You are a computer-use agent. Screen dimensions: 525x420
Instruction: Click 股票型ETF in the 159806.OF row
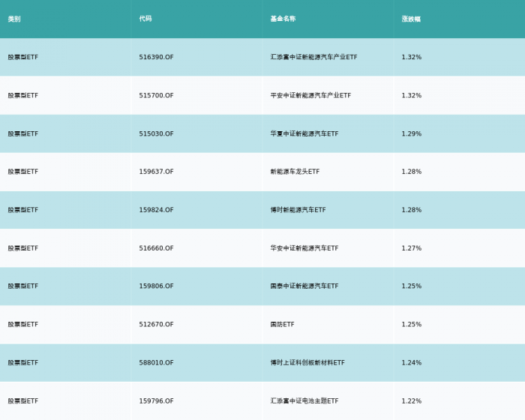pyautogui.click(x=23, y=286)
